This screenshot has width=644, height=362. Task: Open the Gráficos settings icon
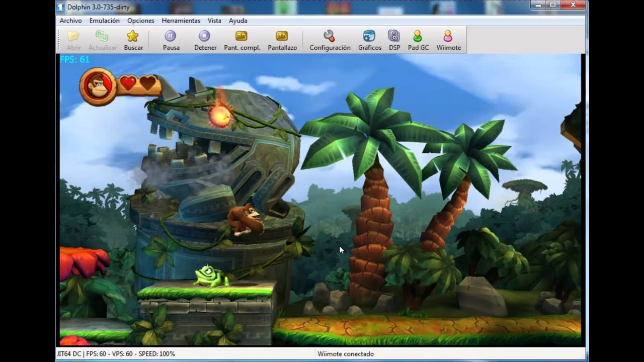pyautogui.click(x=369, y=36)
